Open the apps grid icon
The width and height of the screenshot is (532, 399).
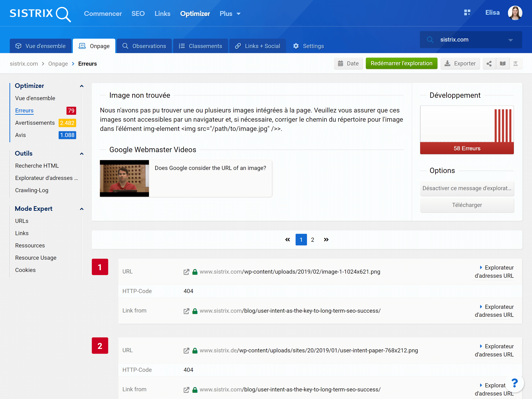tap(467, 13)
